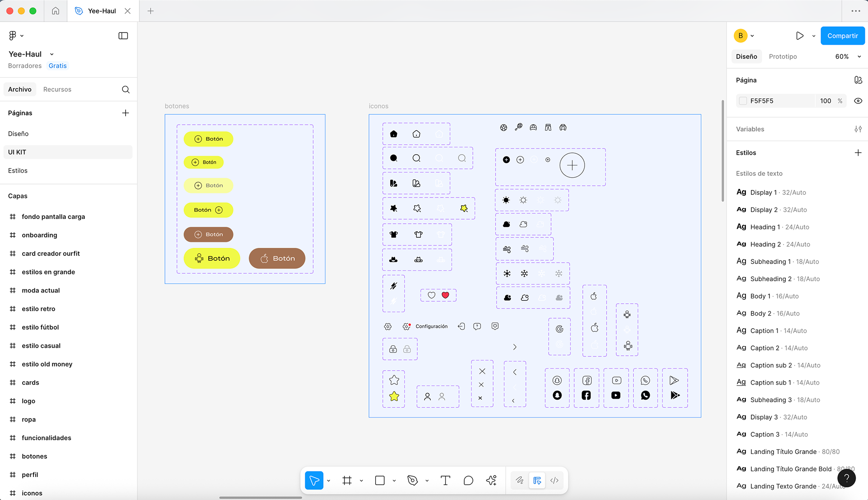Open the window ellipsis menu
Screen dimensions: 868x500
click(x=856, y=11)
